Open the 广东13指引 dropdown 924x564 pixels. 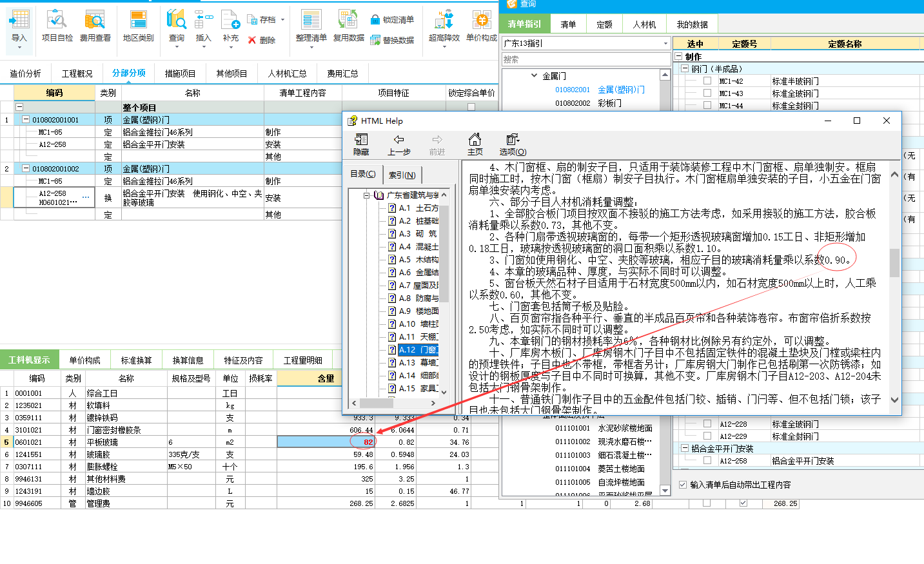click(x=665, y=43)
